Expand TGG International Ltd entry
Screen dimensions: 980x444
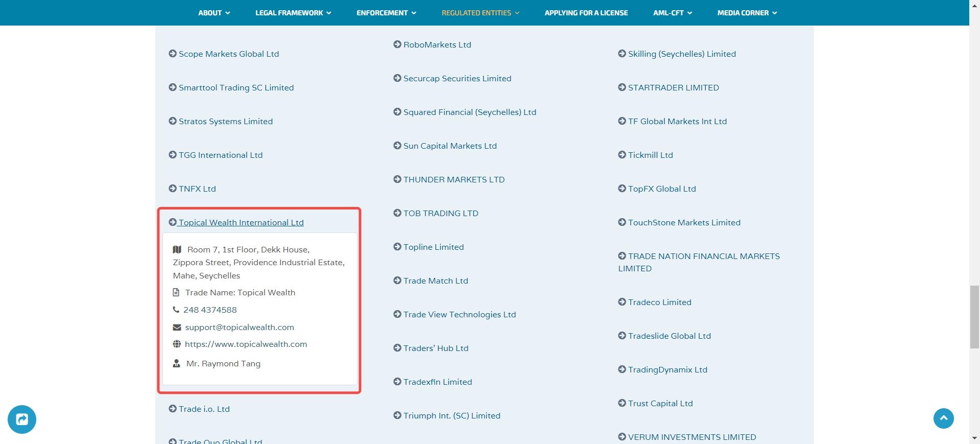216,155
